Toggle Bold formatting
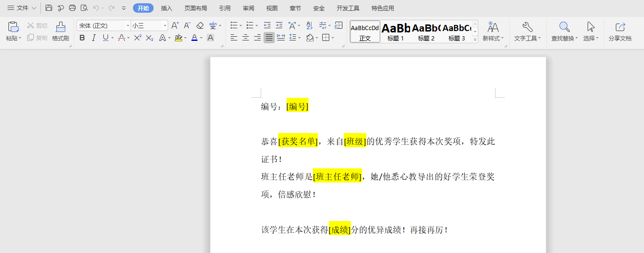 coord(82,38)
